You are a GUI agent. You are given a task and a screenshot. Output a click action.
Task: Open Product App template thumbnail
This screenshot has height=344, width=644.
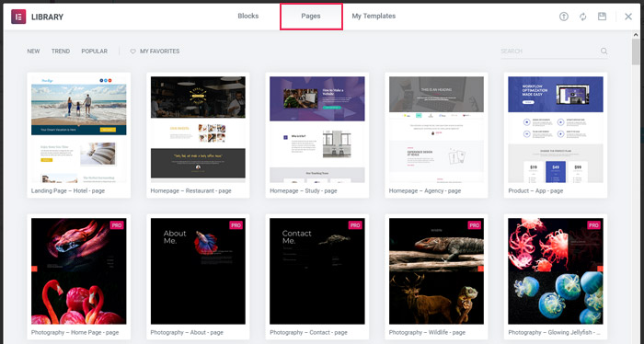556,130
